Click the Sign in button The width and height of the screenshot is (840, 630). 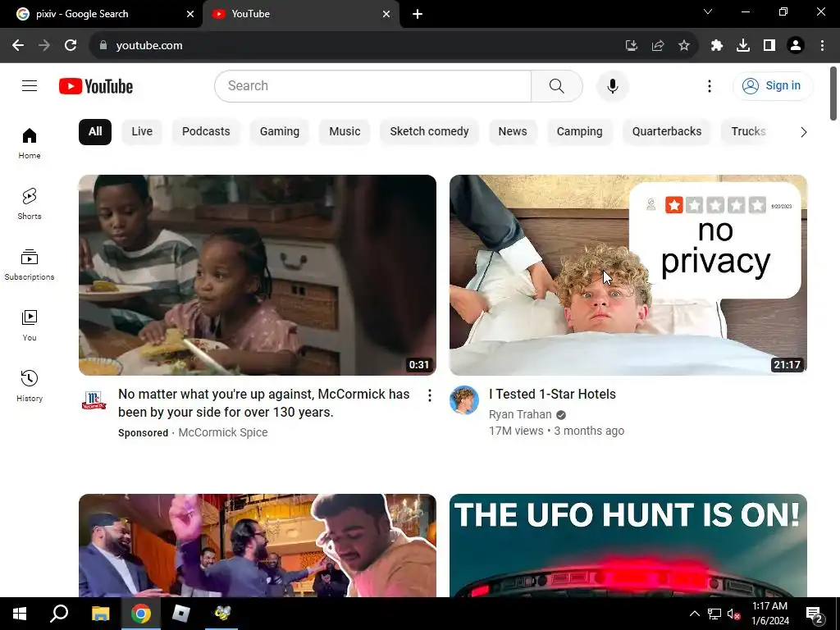pos(773,85)
